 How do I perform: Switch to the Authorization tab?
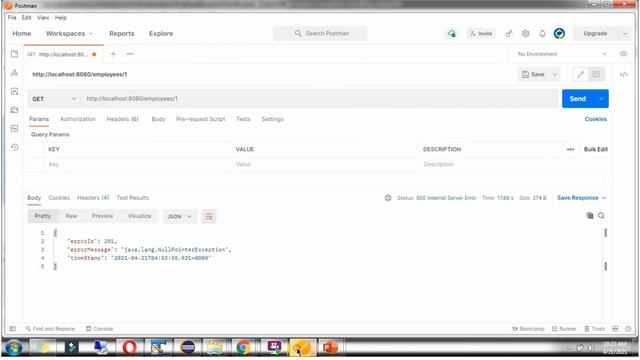(x=78, y=119)
